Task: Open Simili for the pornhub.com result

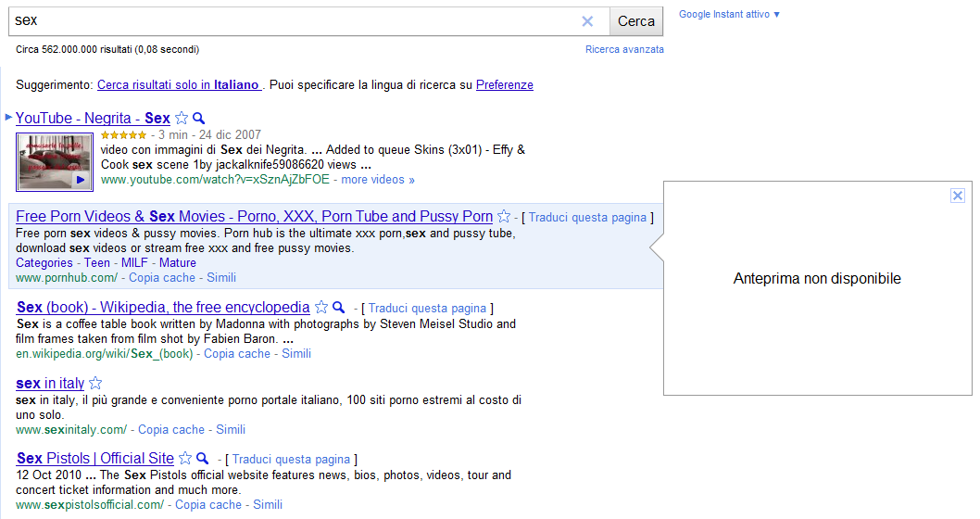Action: point(221,278)
